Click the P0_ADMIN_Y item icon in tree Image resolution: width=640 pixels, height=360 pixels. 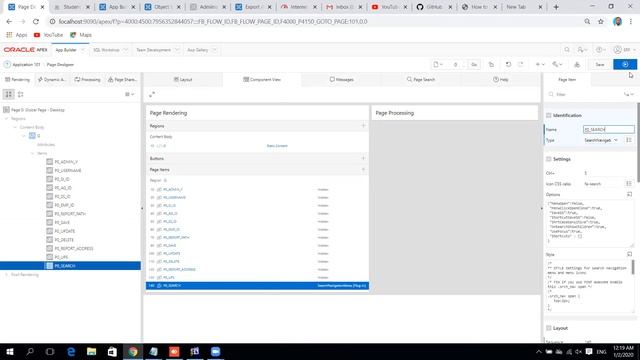[x=49, y=162]
